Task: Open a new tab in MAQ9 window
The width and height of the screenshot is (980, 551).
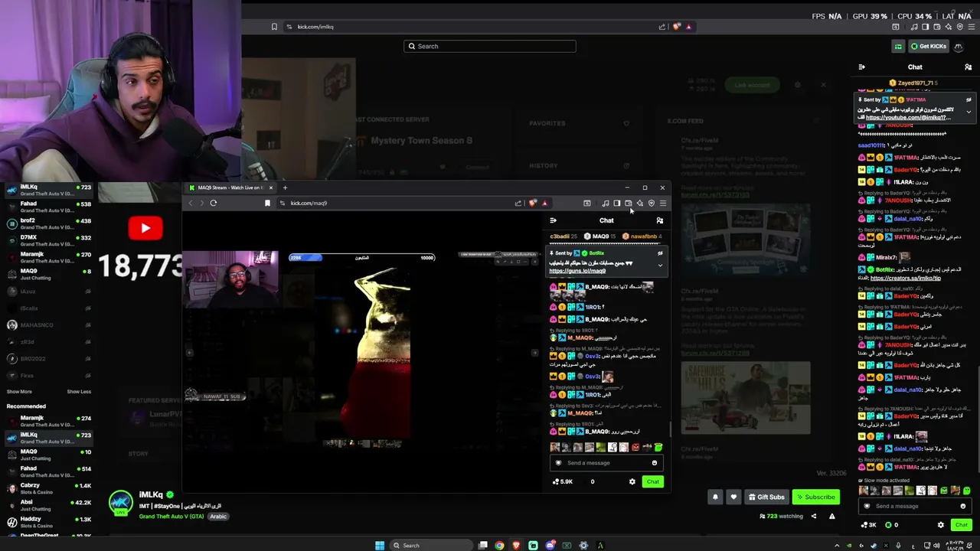Action: coord(285,187)
